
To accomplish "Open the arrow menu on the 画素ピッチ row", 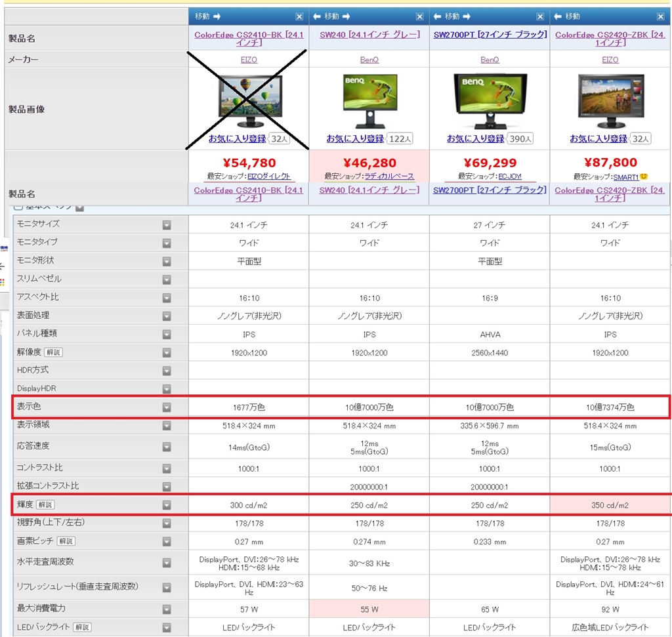I will click(x=167, y=541).
